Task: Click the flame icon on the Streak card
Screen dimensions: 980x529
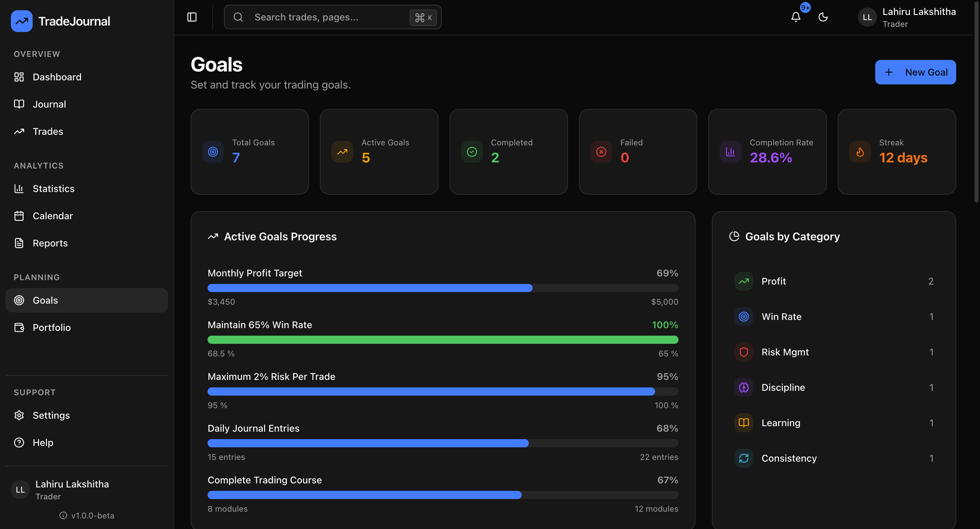Action: pyautogui.click(x=860, y=151)
